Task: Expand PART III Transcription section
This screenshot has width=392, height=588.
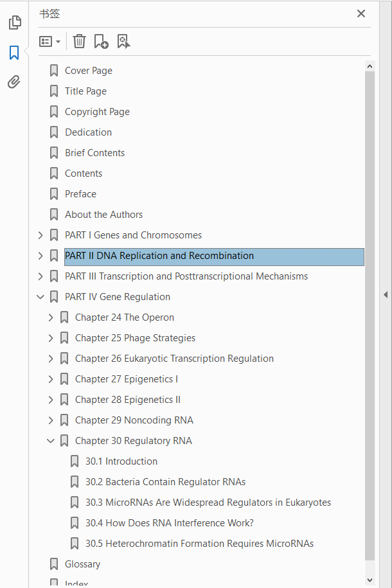Action: point(41,276)
